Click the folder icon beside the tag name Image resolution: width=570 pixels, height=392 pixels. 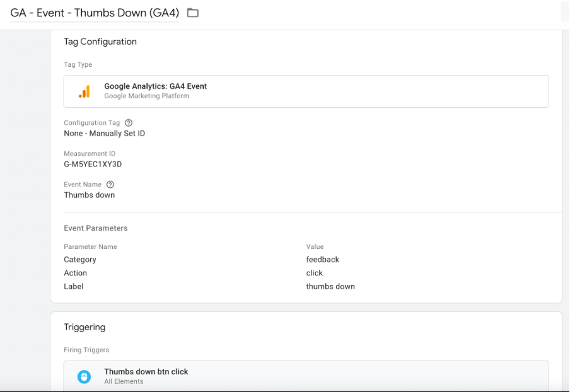(193, 13)
